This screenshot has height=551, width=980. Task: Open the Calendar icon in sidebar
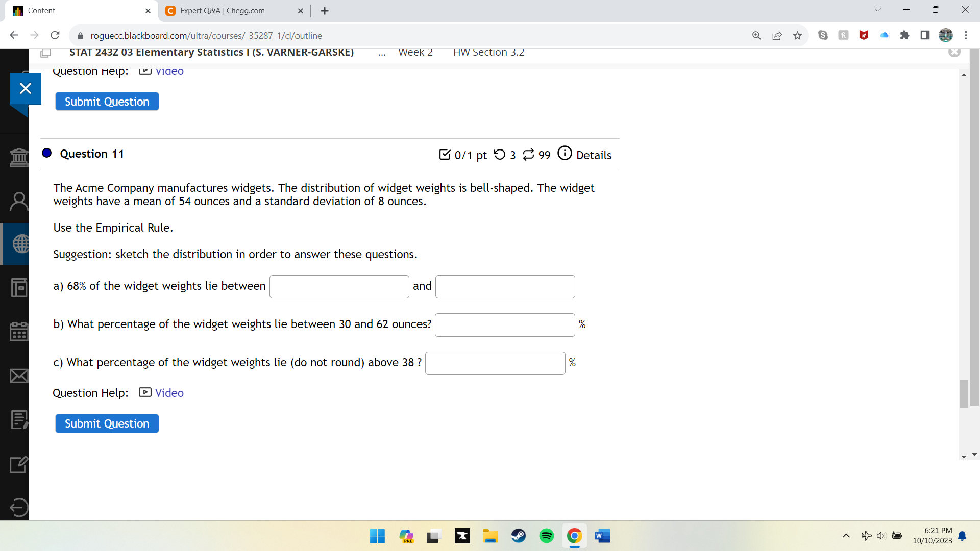click(19, 331)
